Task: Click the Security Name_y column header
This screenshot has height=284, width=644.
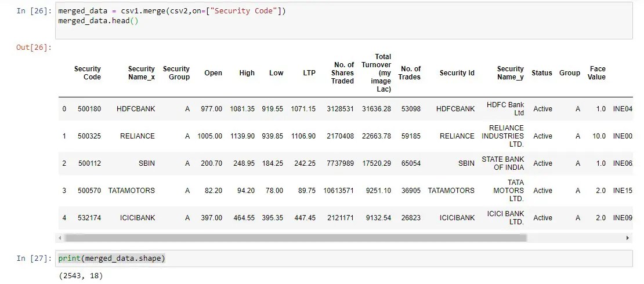Action: (510, 72)
